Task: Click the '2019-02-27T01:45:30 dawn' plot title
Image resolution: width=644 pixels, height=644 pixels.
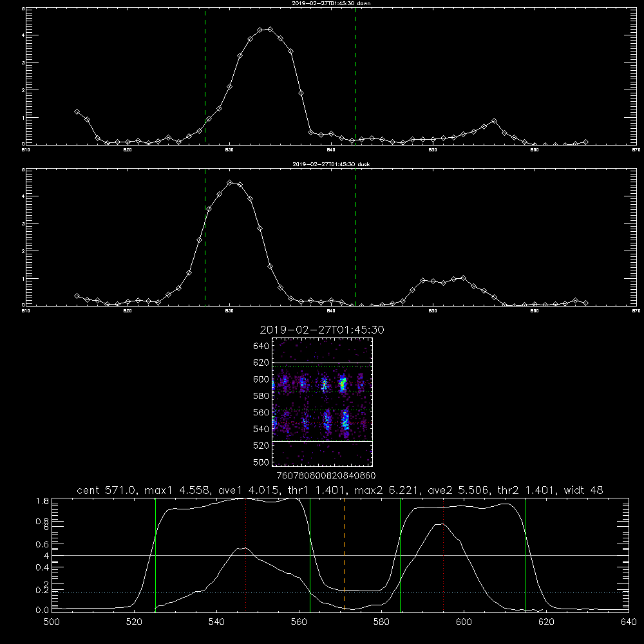Action: 330,3
